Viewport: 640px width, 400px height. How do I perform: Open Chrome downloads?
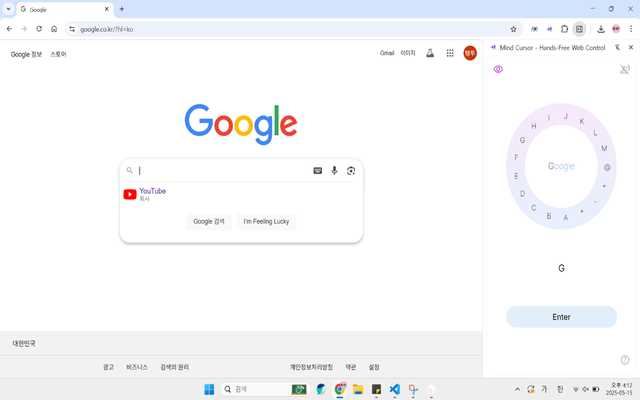(x=601, y=29)
